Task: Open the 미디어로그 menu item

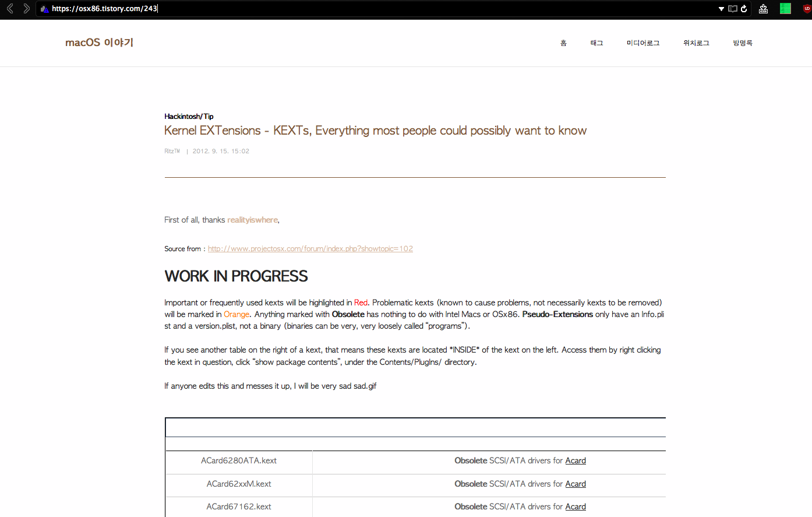Action: coord(643,43)
